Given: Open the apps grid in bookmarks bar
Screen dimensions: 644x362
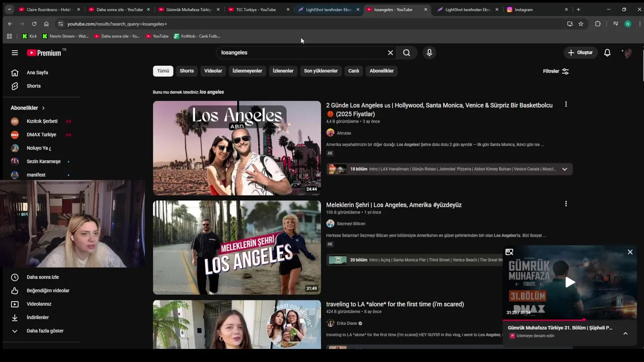Looking at the screenshot, I should [x=9, y=36].
